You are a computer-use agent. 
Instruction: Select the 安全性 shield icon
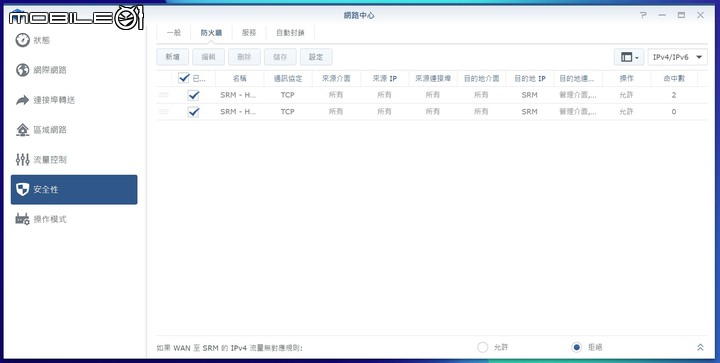22,190
